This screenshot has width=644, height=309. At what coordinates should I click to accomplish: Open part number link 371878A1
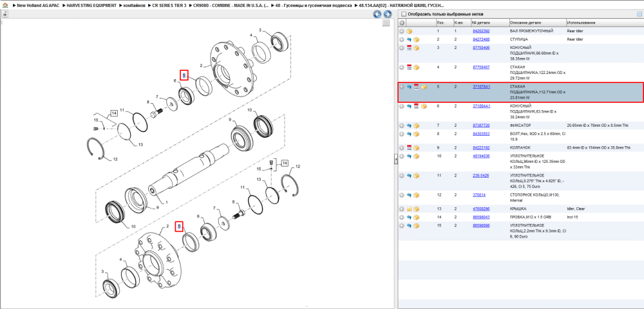pyautogui.click(x=481, y=87)
